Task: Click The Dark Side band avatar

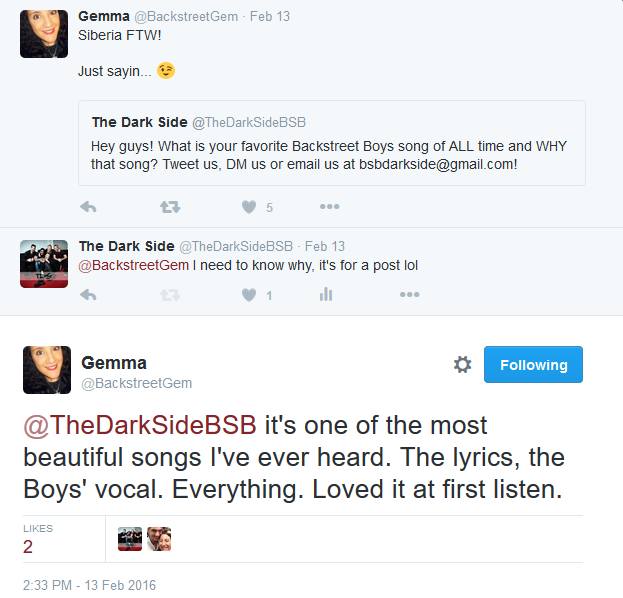Action: point(44,263)
